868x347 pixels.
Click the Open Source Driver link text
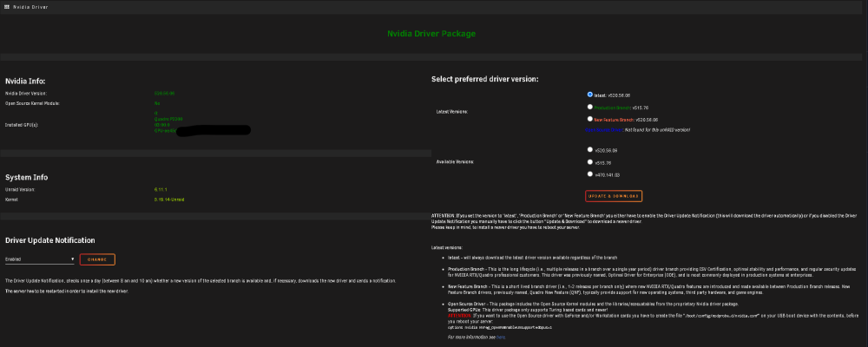click(604, 129)
